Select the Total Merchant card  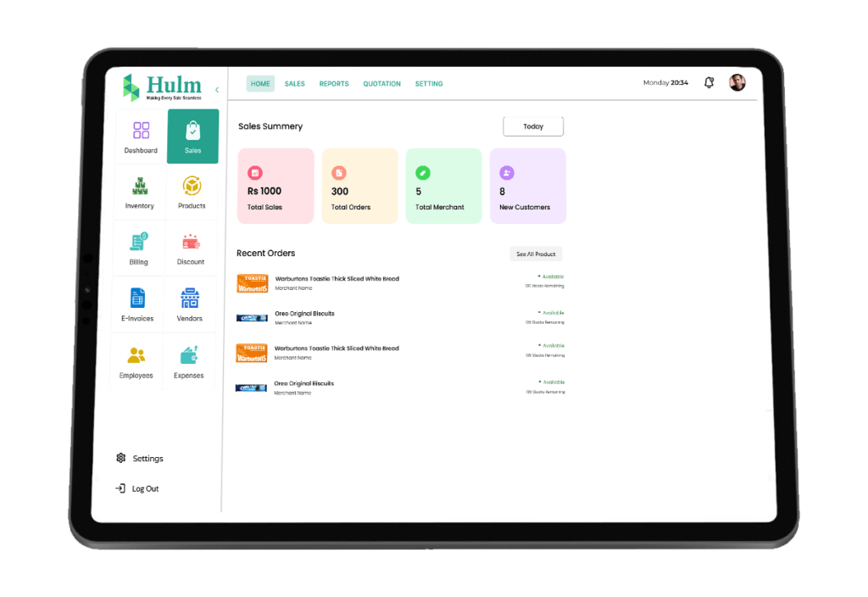444,186
